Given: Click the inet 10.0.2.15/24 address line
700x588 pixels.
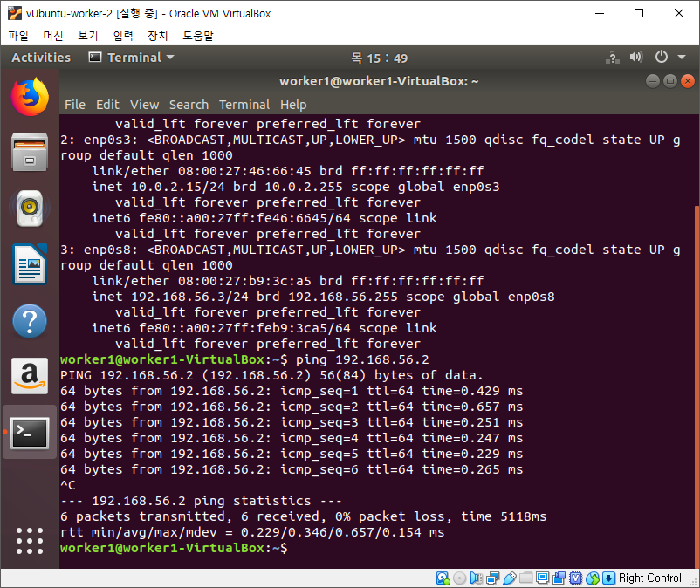Looking at the screenshot, I should 296,187.
